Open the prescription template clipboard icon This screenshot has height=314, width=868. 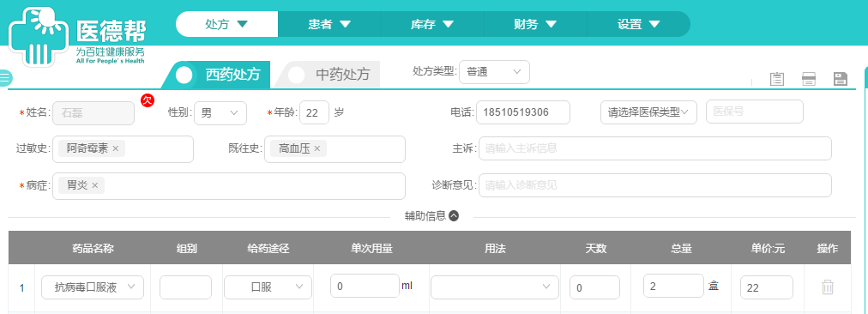pos(777,79)
